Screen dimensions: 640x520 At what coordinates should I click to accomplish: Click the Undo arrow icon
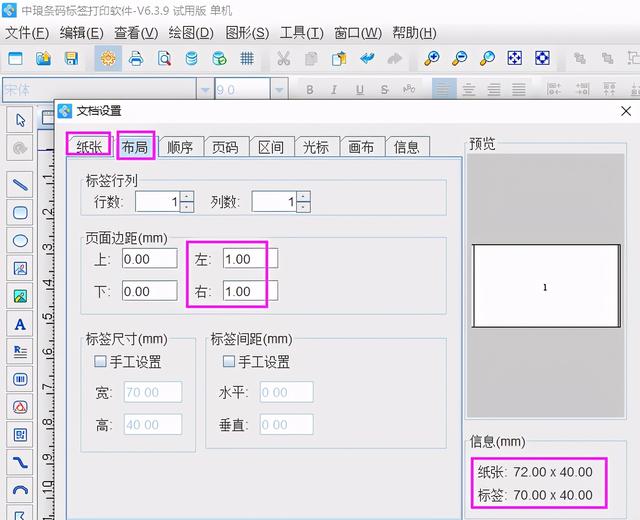click(x=367, y=58)
